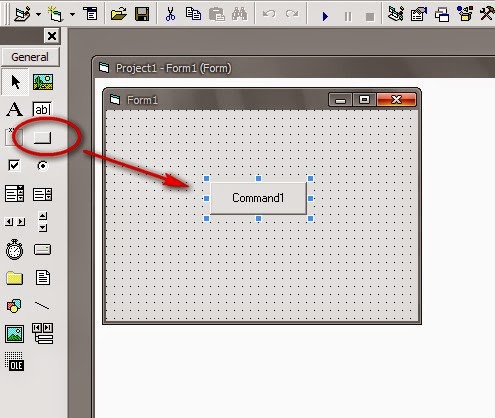The width and height of the screenshot is (495, 418).
Task: Select the DirListBox folder tool
Action: [14, 278]
